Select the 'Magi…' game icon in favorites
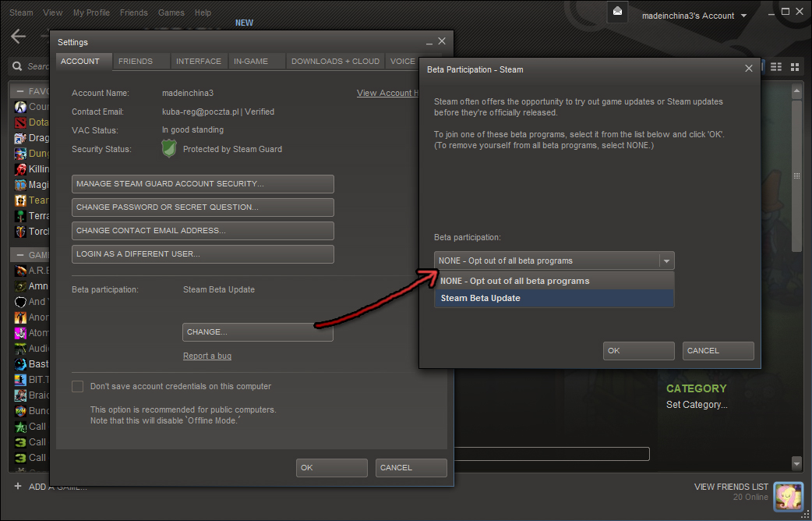This screenshot has width=812, height=521. point(20,185)
